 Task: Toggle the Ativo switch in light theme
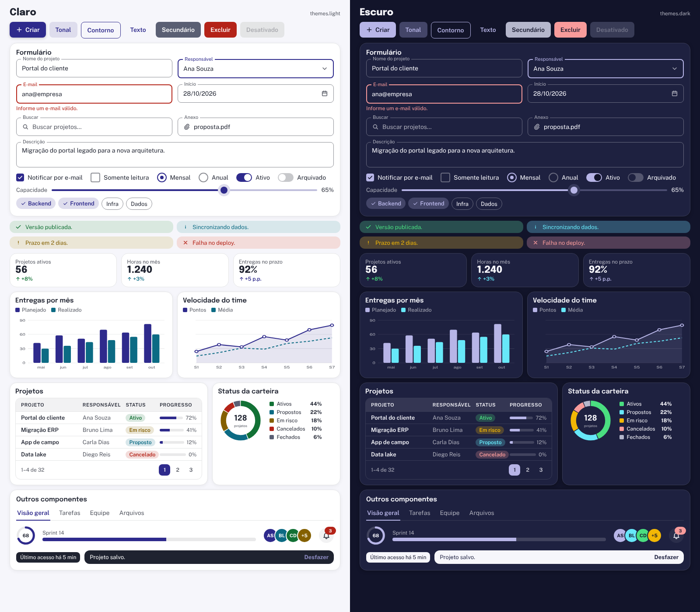coord(244,177)
